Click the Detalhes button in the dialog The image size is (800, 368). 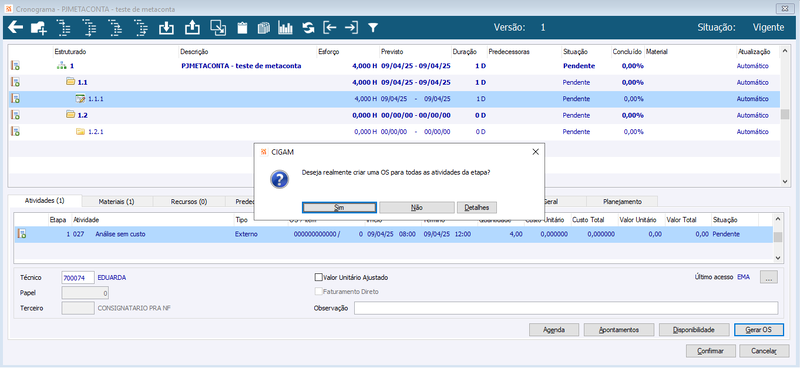477,208
